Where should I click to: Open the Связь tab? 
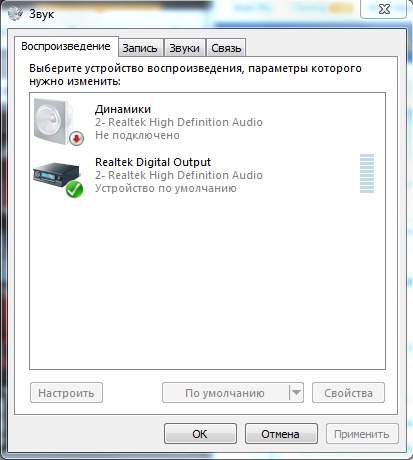pyautogui.click(x=226, y=48)
